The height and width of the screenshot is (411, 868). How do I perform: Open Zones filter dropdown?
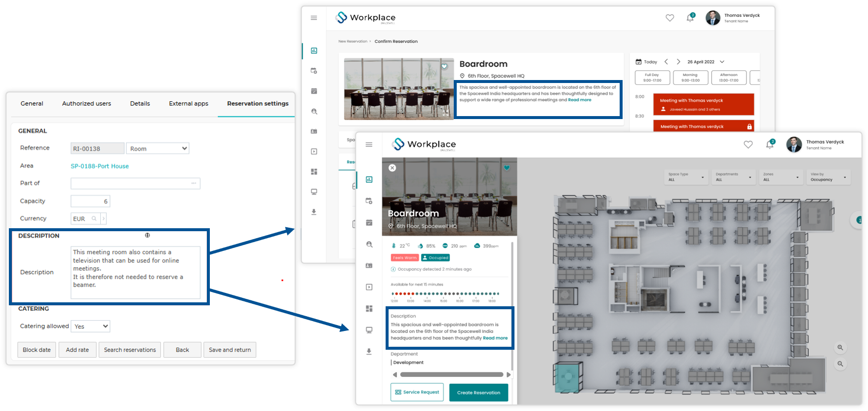[x=781, y=177]
